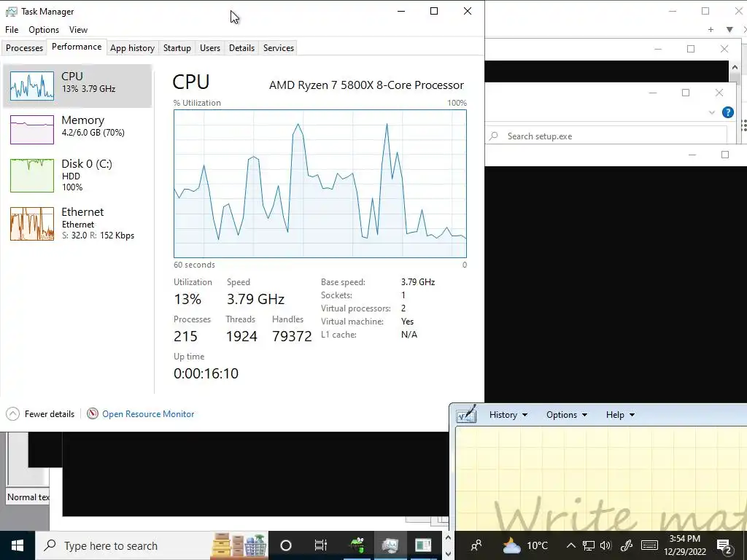Viewport: 747px width, 560px height.
Task: Click the CPU utilization graph
Action: pyautogui.click(x=320, y=184)
